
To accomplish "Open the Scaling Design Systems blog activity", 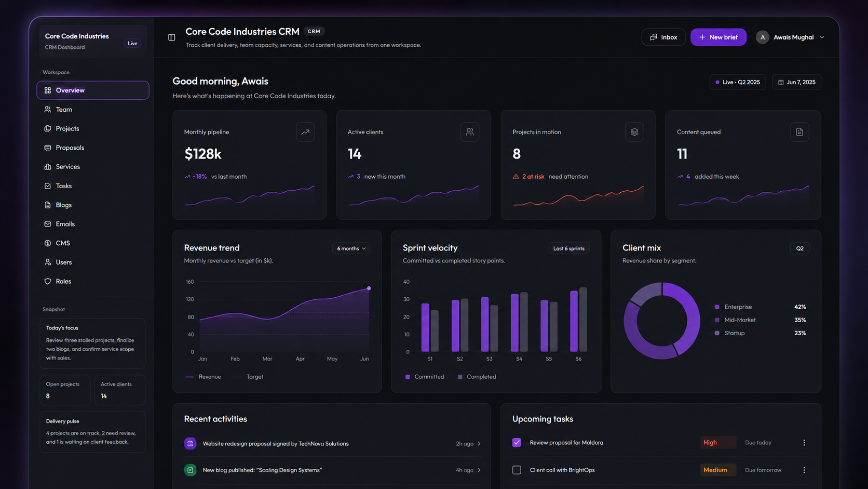I will (333, 470).
